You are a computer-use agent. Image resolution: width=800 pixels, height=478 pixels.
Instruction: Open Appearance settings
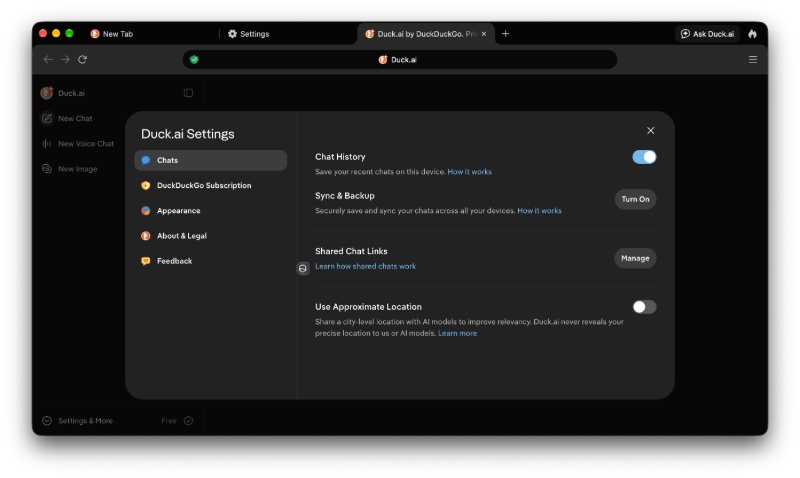210,211
